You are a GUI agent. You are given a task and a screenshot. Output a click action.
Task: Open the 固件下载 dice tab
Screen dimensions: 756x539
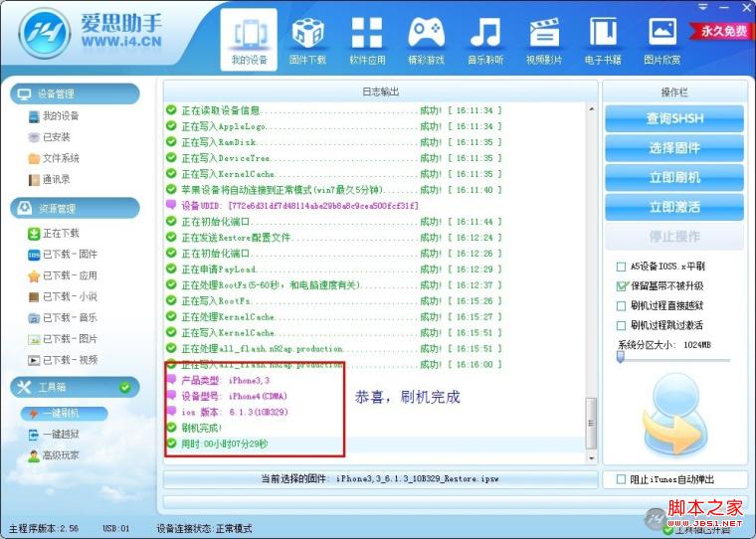tap(307, 41)
